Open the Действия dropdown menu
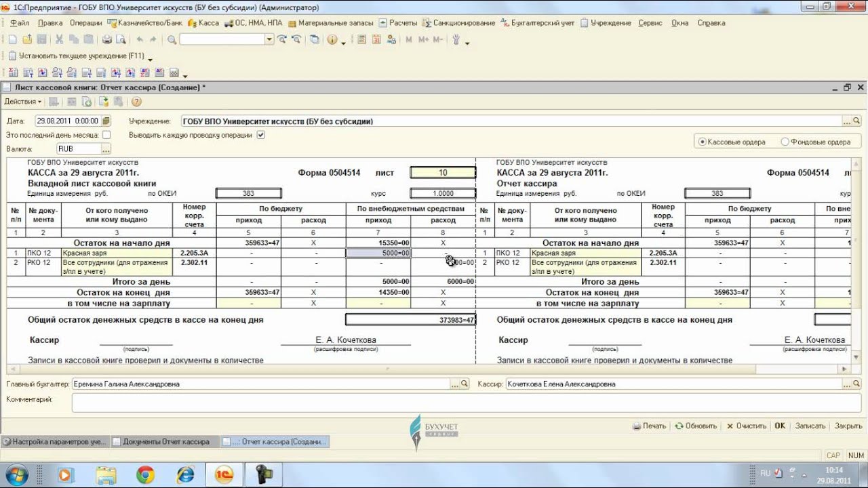This screenshot has height=488, width=868. [x=23, y=102]
